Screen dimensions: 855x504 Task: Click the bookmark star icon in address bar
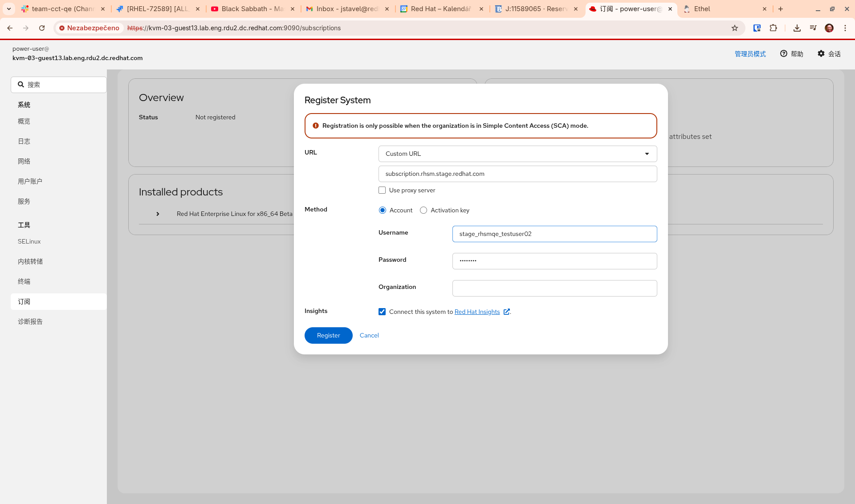click(735, 28)
